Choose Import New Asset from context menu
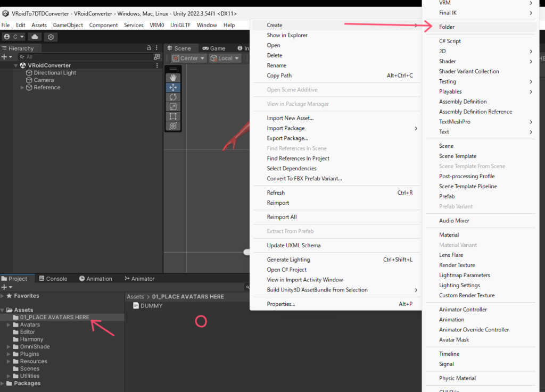The width and height of the screenshot is (545, 392). pyautogui.click(x=290, y=118)
